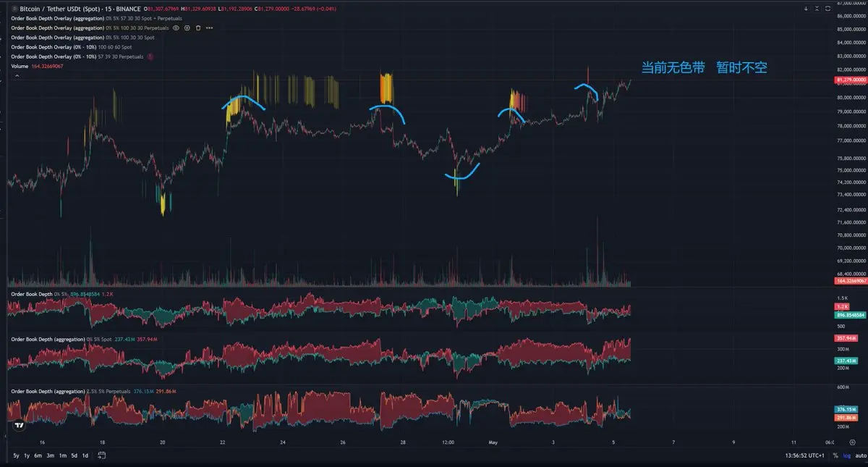Screen dimensions: 868x467
Task: Click the 85,000.00000 price axis label
Action: pyautogui.click(x=851, y=30)
